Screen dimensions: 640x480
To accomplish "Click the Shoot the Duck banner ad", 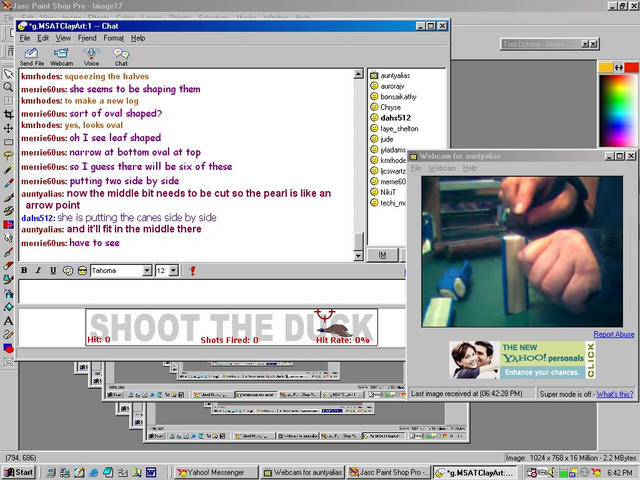I will tap(231, 327).
